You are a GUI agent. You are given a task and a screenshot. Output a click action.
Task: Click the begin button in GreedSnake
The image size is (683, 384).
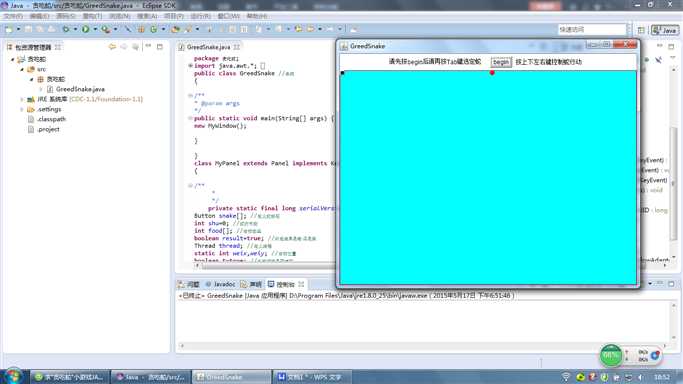click(x=500, y=62)
